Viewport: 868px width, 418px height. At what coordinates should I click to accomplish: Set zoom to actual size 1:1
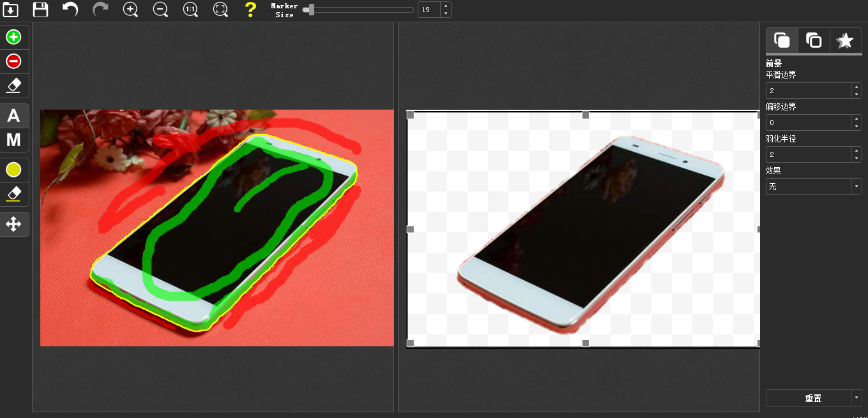(x=190, y=10)
